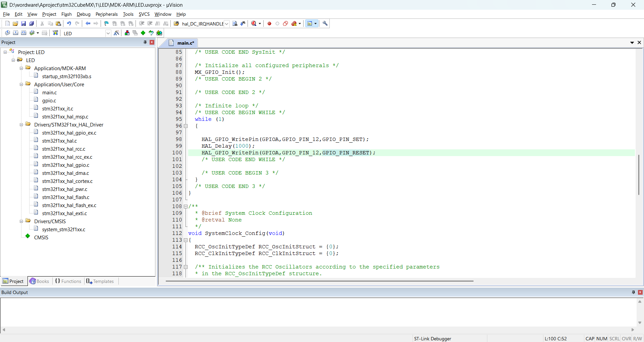This screenshot has height=342, width=644.
Task: Click the Paste clipboard icon
Action: point(58,23)
